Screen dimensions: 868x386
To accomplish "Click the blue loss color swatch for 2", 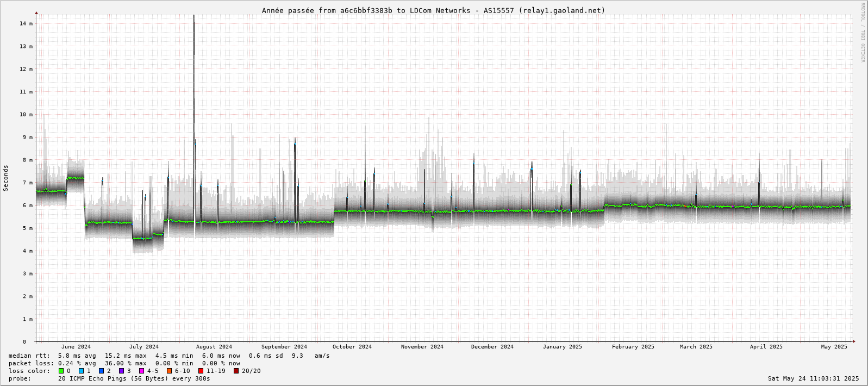I will click(102, 371).
